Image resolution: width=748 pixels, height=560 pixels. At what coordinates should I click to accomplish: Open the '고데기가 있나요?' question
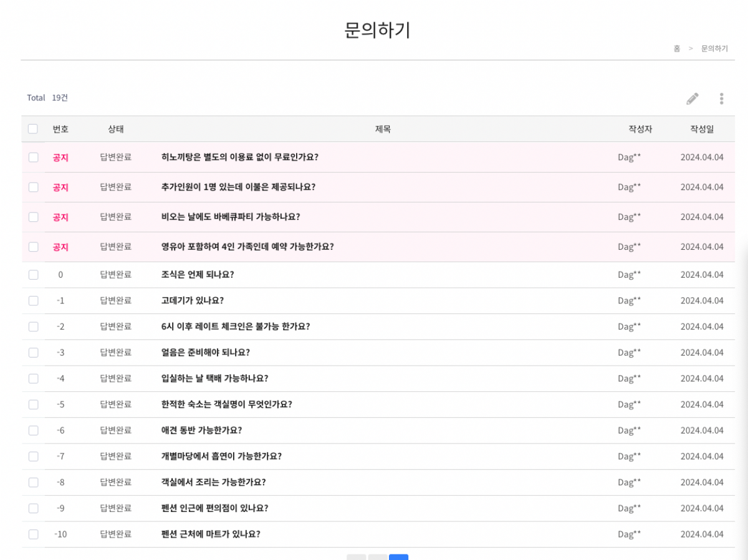coord(192,300)
